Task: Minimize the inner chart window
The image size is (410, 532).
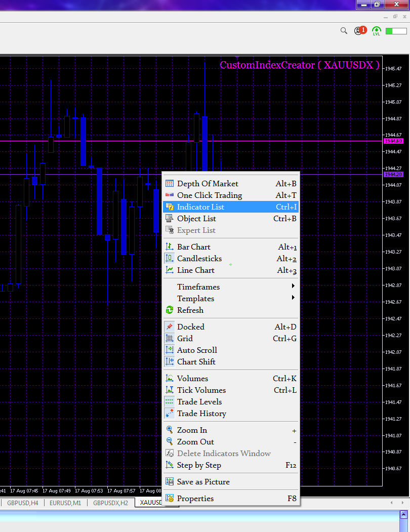Action: pos(386,17)
